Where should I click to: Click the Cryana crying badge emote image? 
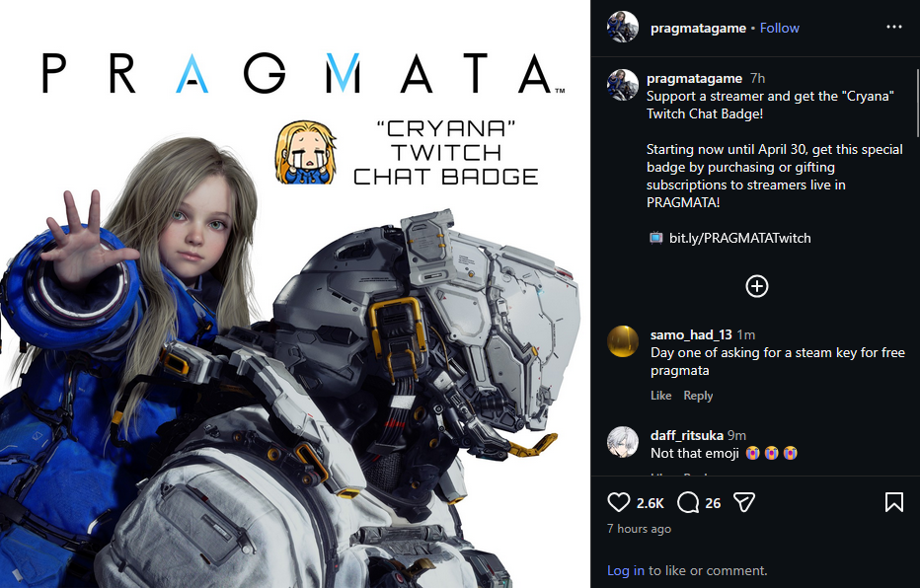click(x=306, y=152)
